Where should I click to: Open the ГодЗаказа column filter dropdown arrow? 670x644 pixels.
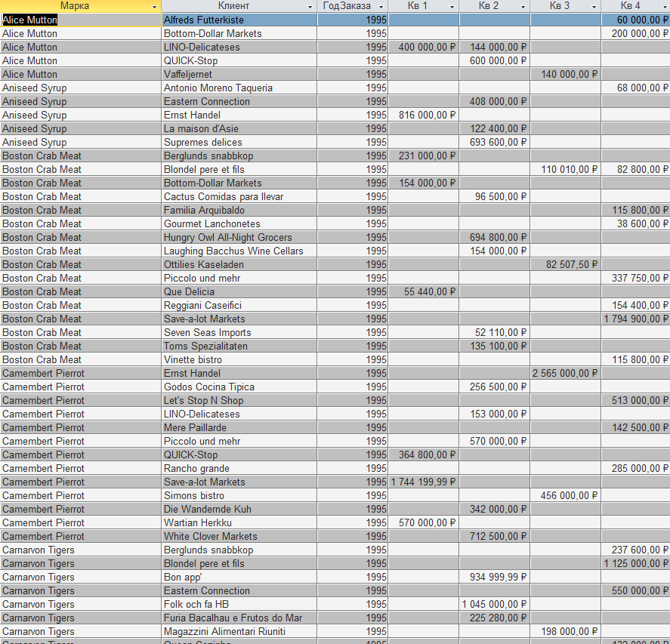[x=381, y=6]
